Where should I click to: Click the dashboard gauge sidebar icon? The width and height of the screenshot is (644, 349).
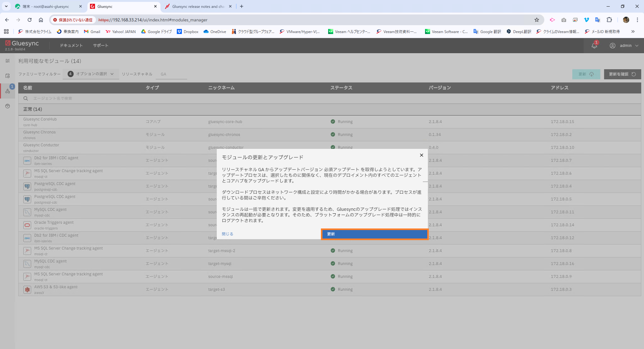pos(8,106)
